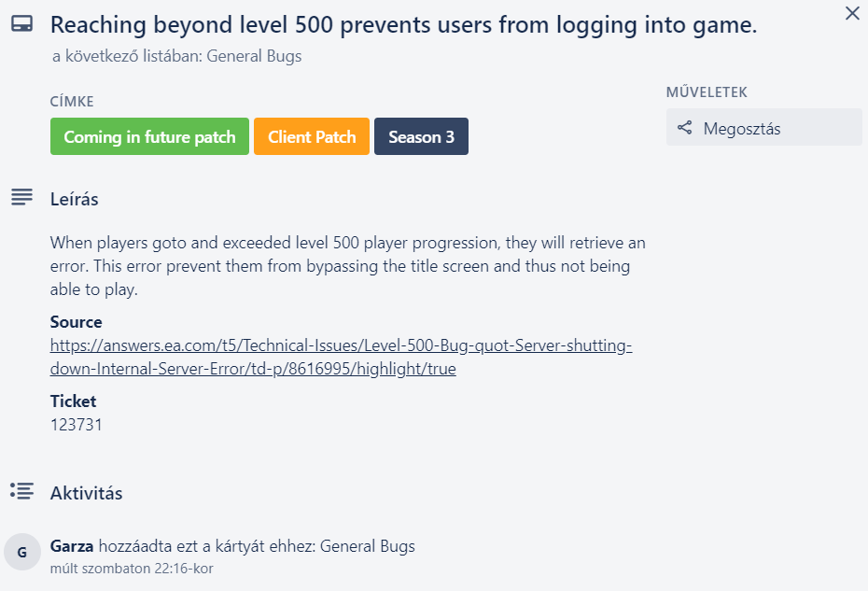Click General Bugs in the activity entry
868x591 pixels.
pos(368,546)
